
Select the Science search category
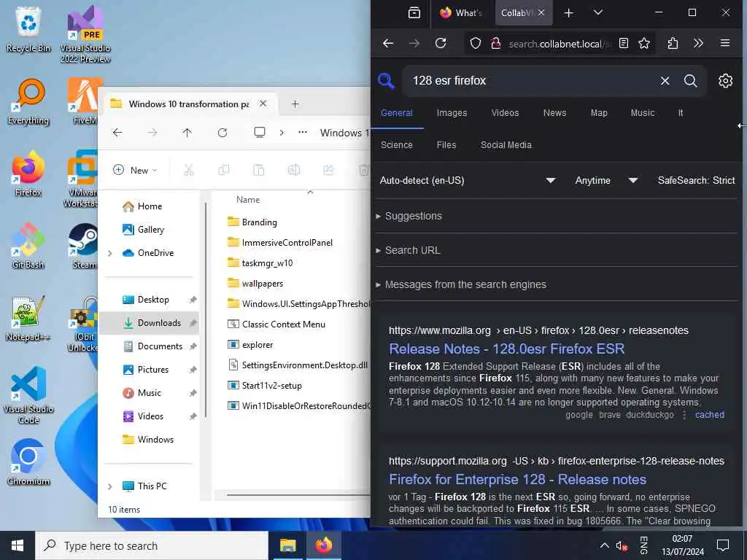[396, 145]
